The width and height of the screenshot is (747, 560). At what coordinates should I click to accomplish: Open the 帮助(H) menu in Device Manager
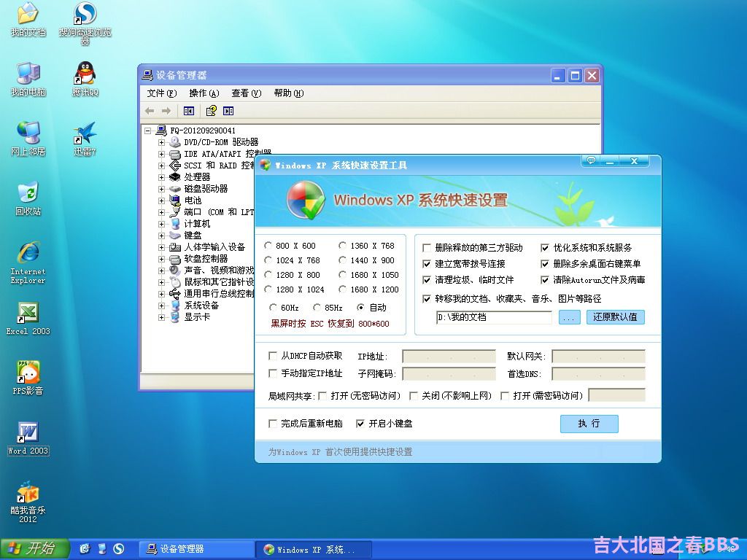click(289, 93)
